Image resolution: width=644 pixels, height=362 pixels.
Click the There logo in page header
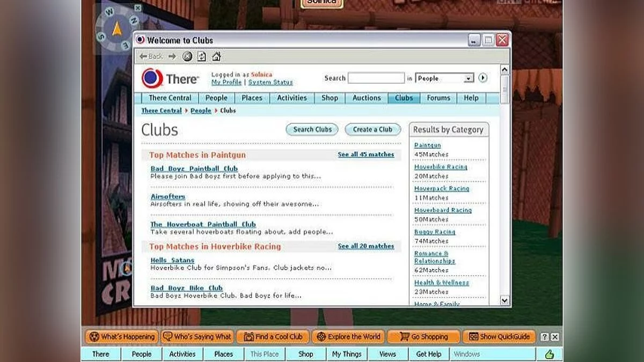(x=170, y=78)
